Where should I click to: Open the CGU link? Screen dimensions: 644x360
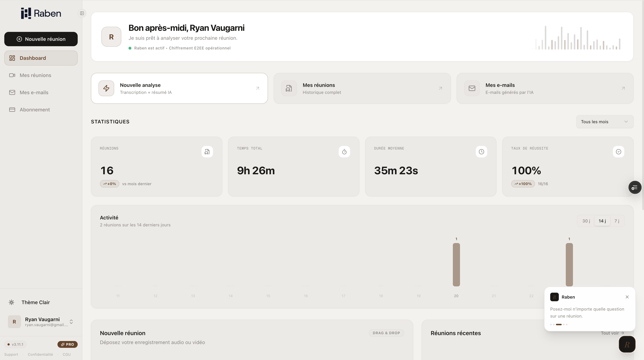pyautogui.click(x=67, y=354)
